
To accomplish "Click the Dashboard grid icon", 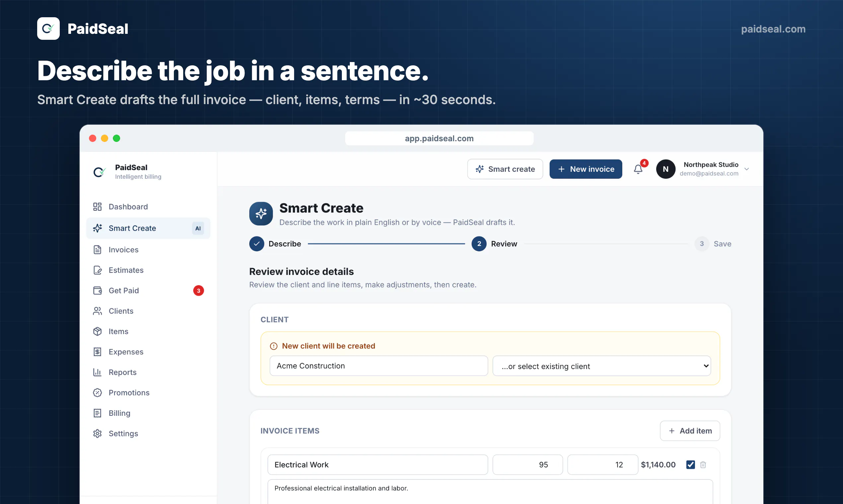I will (98, 207).
